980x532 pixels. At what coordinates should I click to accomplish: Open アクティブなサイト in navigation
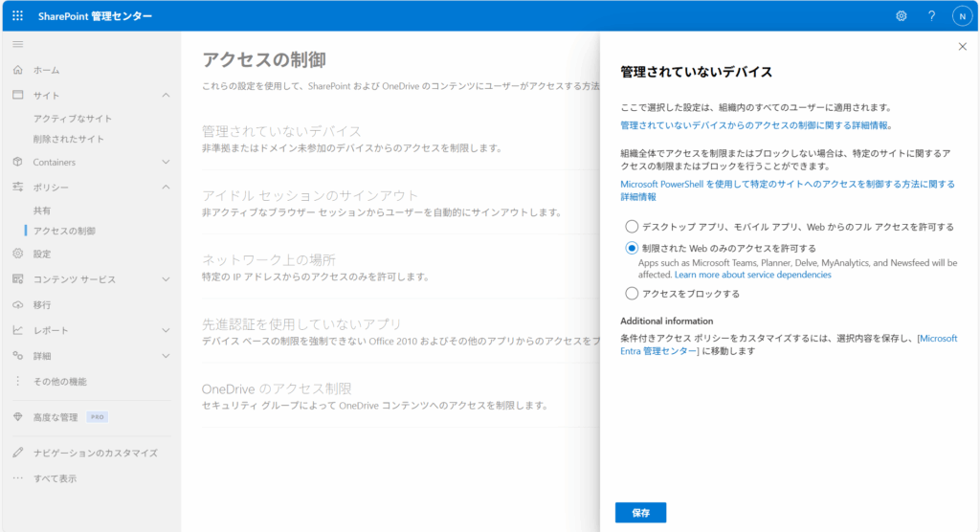(73, 119)
